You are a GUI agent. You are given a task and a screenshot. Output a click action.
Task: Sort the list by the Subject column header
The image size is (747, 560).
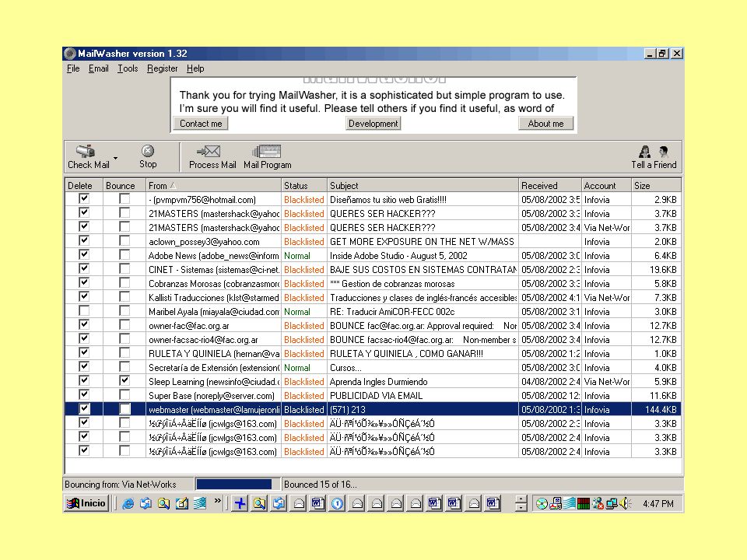point(423,186)
